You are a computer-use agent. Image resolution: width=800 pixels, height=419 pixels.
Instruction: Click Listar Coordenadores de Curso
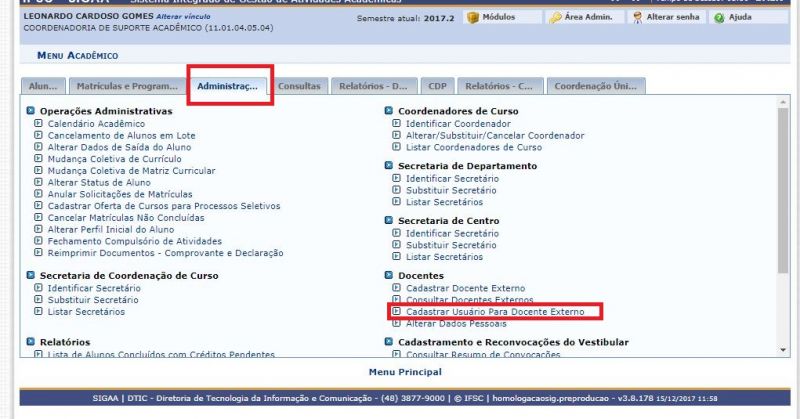476,148
